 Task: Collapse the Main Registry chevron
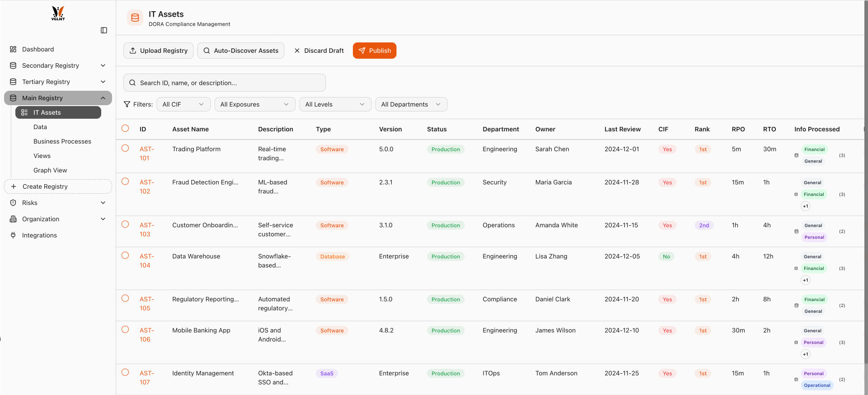(x=103, y=98)
